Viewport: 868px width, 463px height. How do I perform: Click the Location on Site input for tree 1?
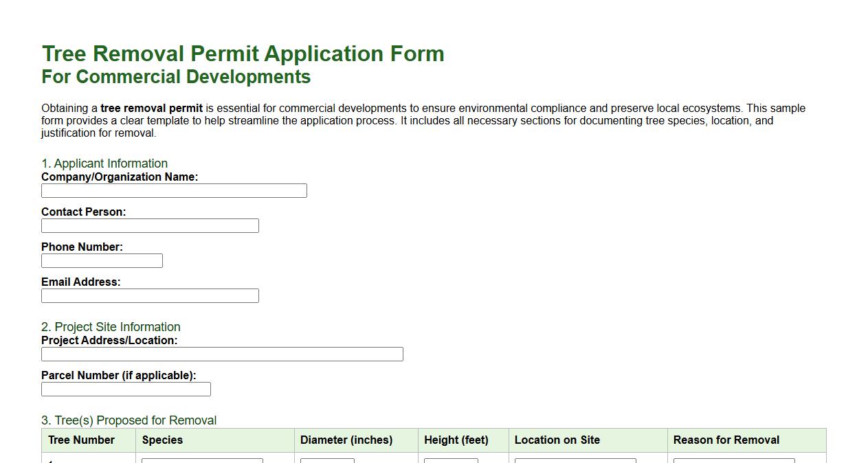click(x=576, y=460)
